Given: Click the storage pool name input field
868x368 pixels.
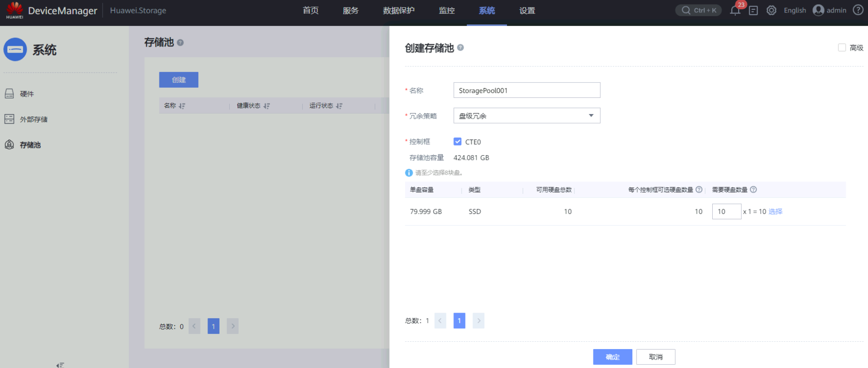Looking at the screenshot, I should [526, 90].
